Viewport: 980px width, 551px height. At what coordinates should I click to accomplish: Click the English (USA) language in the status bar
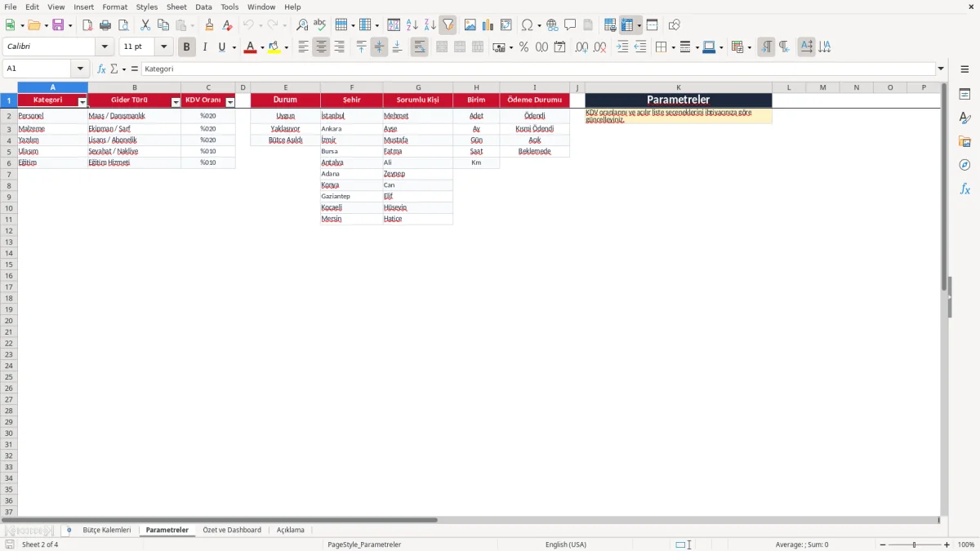(565, 544)
